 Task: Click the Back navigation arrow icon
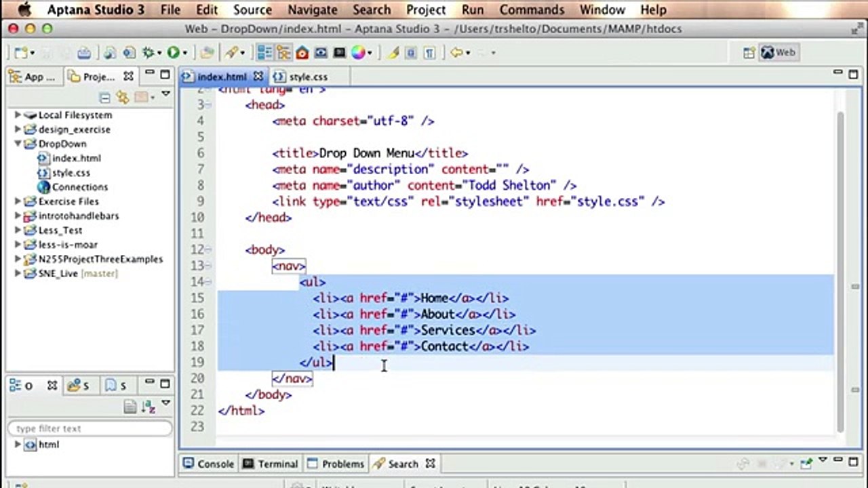coord(457,53)
